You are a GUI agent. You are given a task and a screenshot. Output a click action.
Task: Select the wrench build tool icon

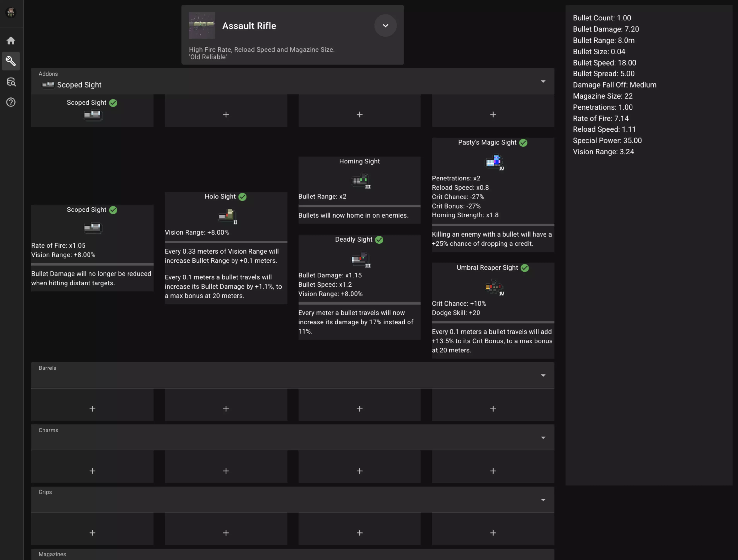11,61
